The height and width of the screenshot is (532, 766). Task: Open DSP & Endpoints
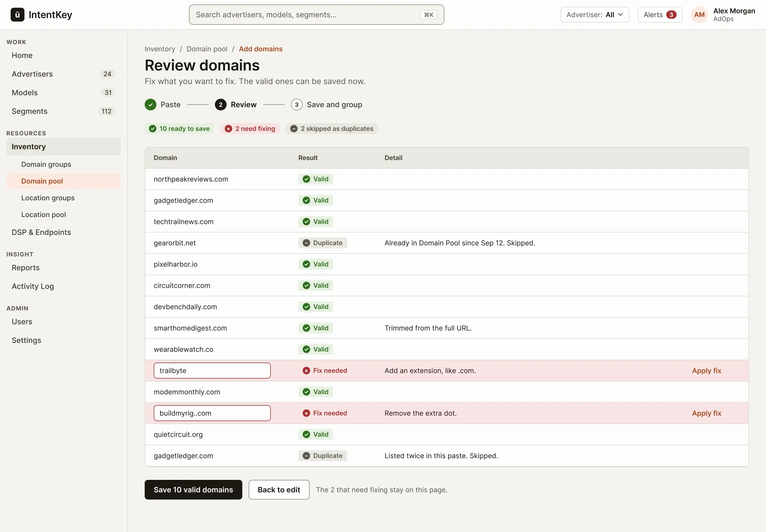click(x=63, y=232)
